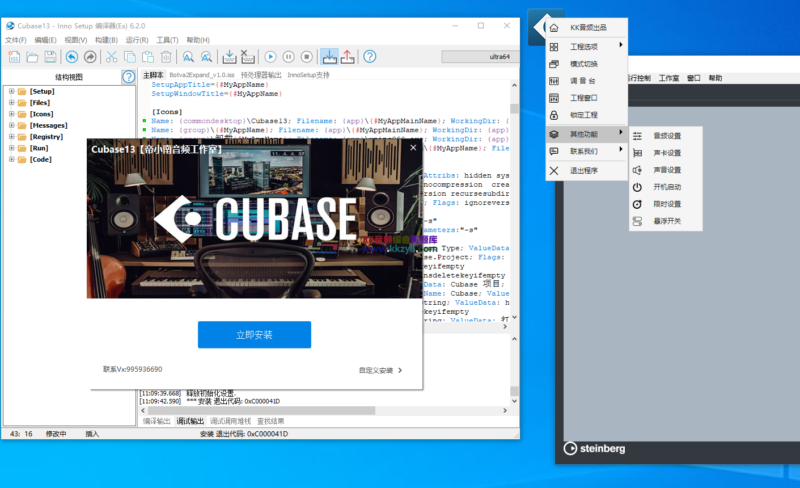The height and width of the screenshot is (488, 800).
Task: Click the New ISS script icon
Action: point(14,57)
